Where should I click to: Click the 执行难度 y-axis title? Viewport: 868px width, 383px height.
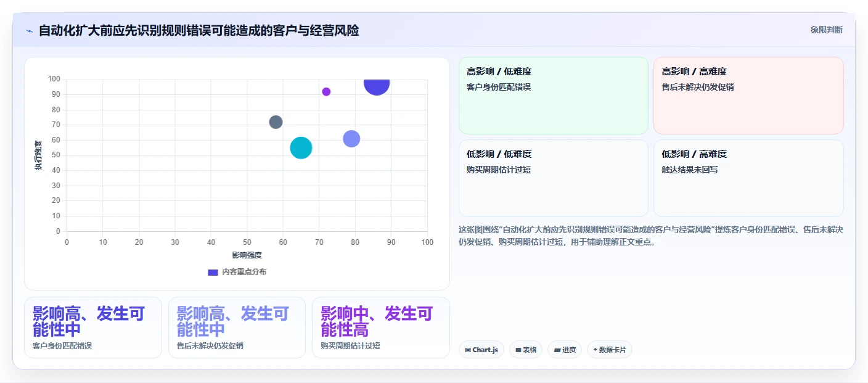pos(38,155)
